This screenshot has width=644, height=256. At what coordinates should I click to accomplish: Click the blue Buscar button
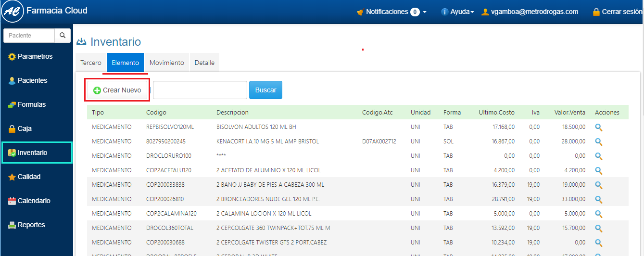pyautogui.click(x=265, y=90)
